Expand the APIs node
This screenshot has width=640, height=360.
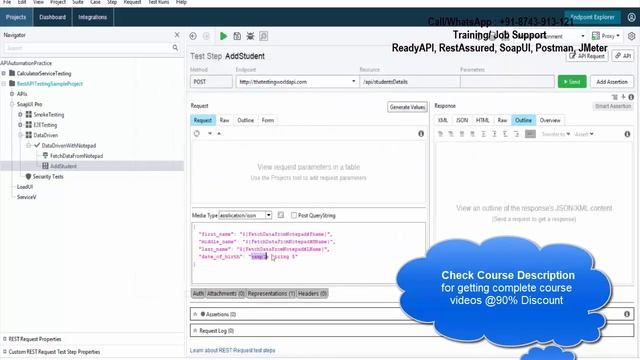point(12,94)
